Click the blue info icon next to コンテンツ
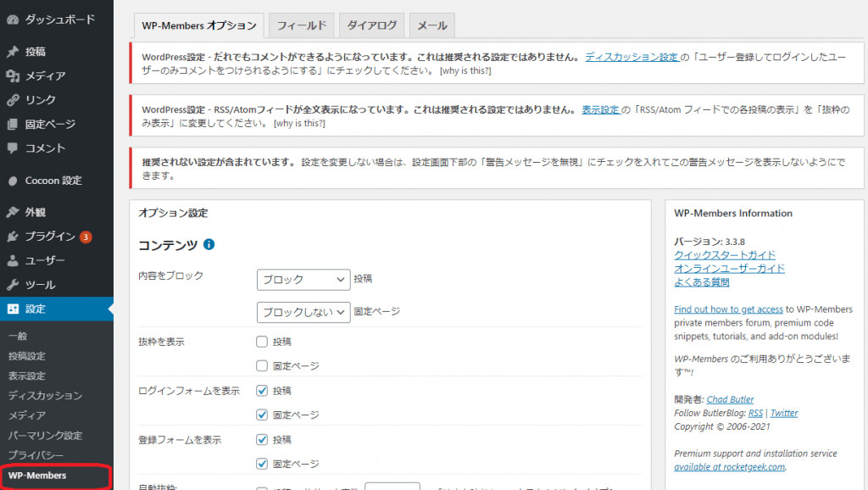 pos(208,244)
